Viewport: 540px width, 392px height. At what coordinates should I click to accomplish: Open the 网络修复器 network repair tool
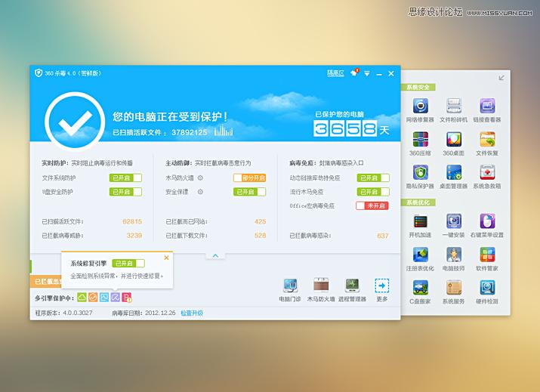click(x=420, y=106)
